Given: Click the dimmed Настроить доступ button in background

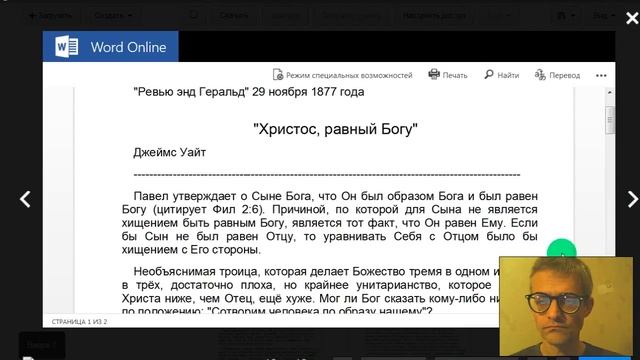Looking at the screenshot, I should point(433,16).
